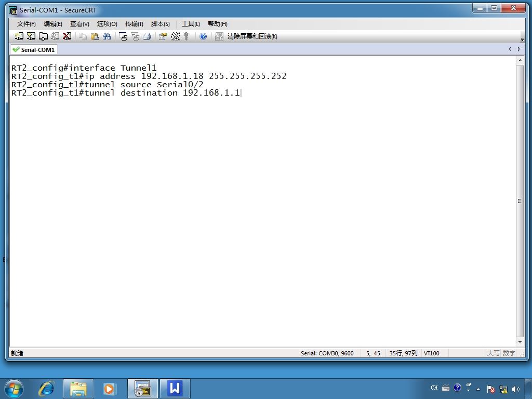Click the 大写 caps indicator
This screenshot has height=399, width=532.
pyautogui.click(x=494, y=353)
